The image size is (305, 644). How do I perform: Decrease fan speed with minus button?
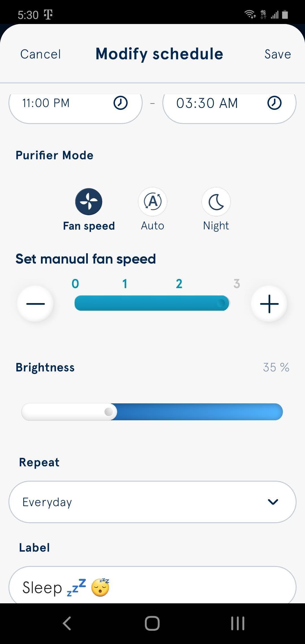point(36,304)
